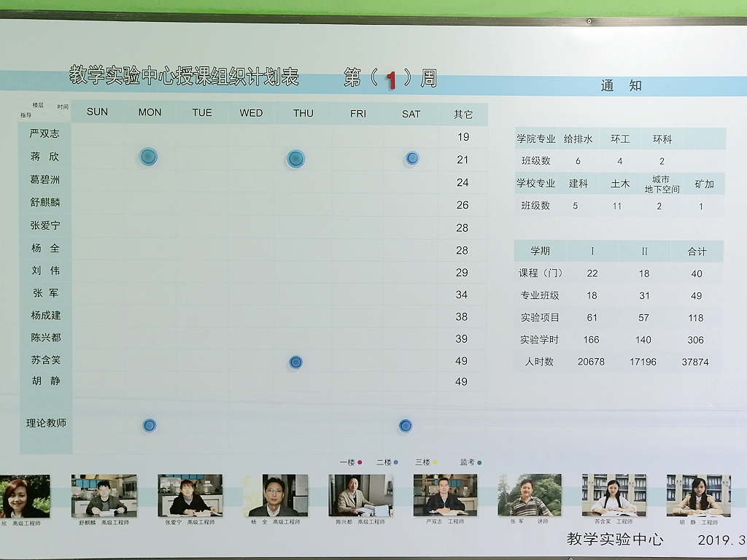Click the 土木 major cell
Screen dimensions: 747x560
[x=620, y=184]
